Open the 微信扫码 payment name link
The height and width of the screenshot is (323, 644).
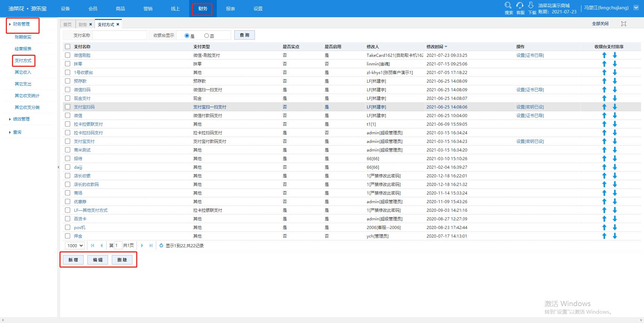82,90
